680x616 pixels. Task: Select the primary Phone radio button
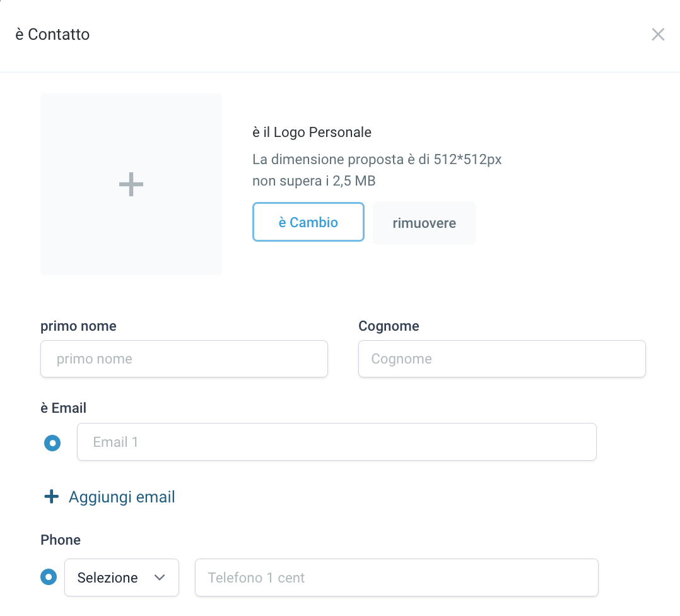pos(49,577)
